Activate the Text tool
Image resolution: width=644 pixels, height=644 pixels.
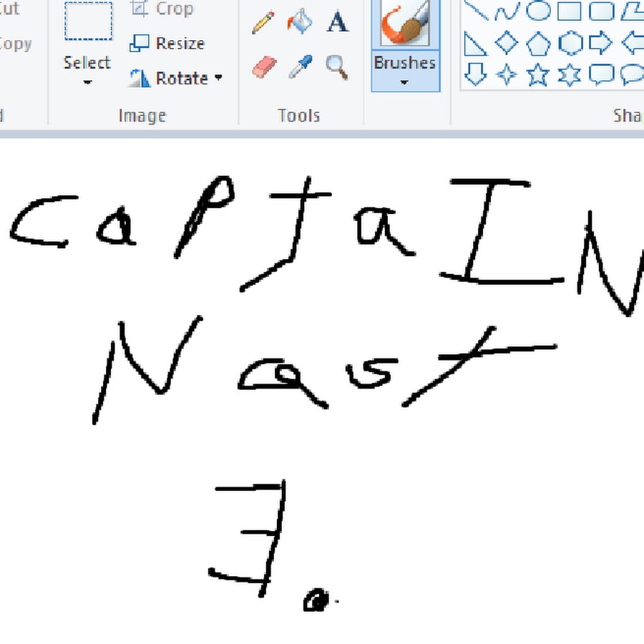click(x=337, y=22)
